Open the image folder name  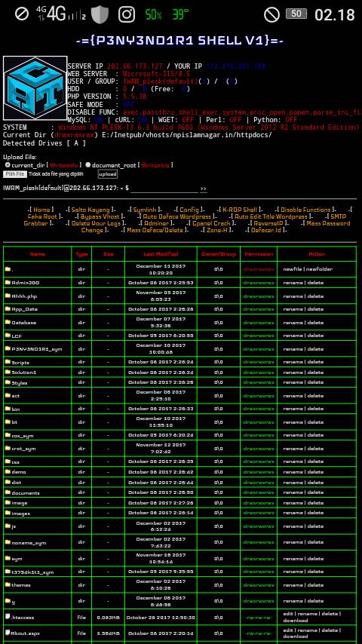click(x=20, y=503)
